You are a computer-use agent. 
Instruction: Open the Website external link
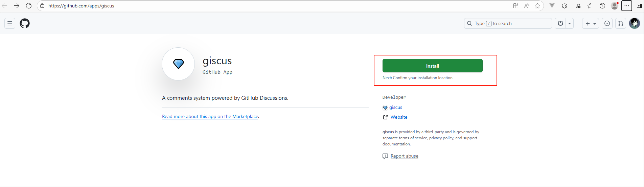click(x=399, y=117)
